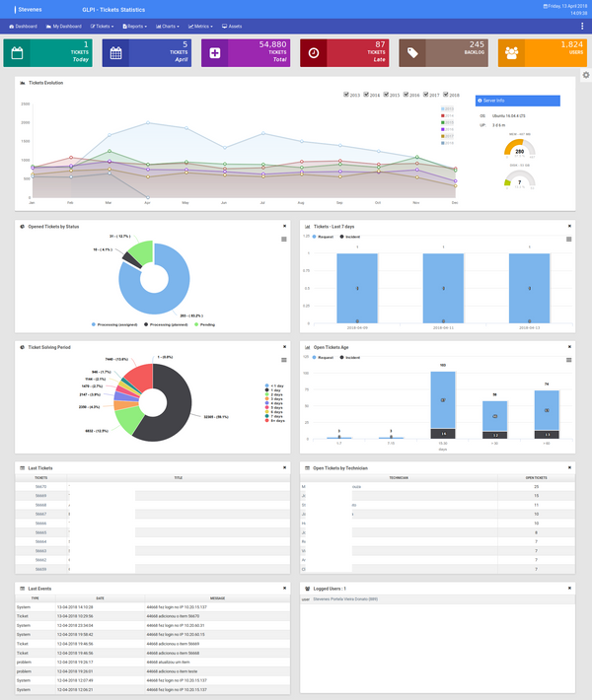
Task: Open the Assets nav item
Action: [232, 27]
